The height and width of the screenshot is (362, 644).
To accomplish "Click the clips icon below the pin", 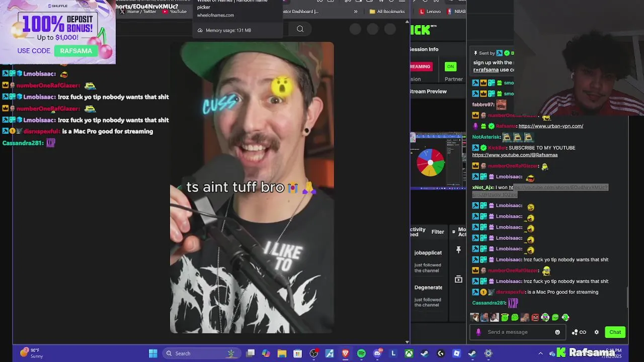I will tap(458, 279).
